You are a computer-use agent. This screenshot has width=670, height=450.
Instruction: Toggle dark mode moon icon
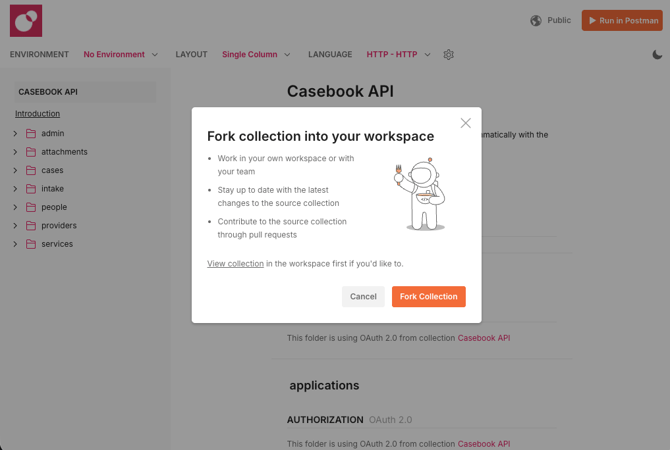tap(657, 55)
